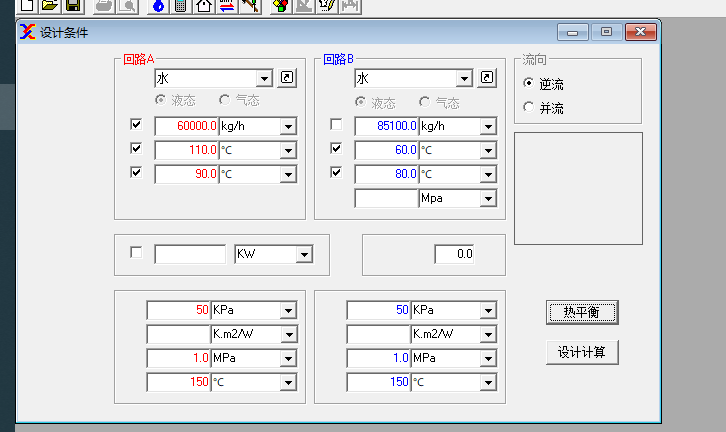The height and width of the screenshot is (432, 726).
Task: Click loop A design pressure field 1.0
Action: [x=178, y=358]
